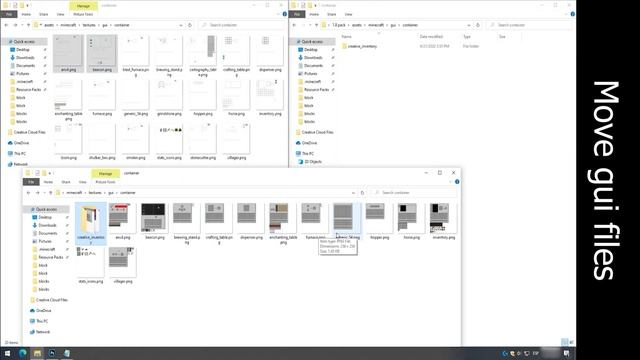Click up-folder arrow in front window
The width and height of the screenshot is (640, 360).
point(51,193)
